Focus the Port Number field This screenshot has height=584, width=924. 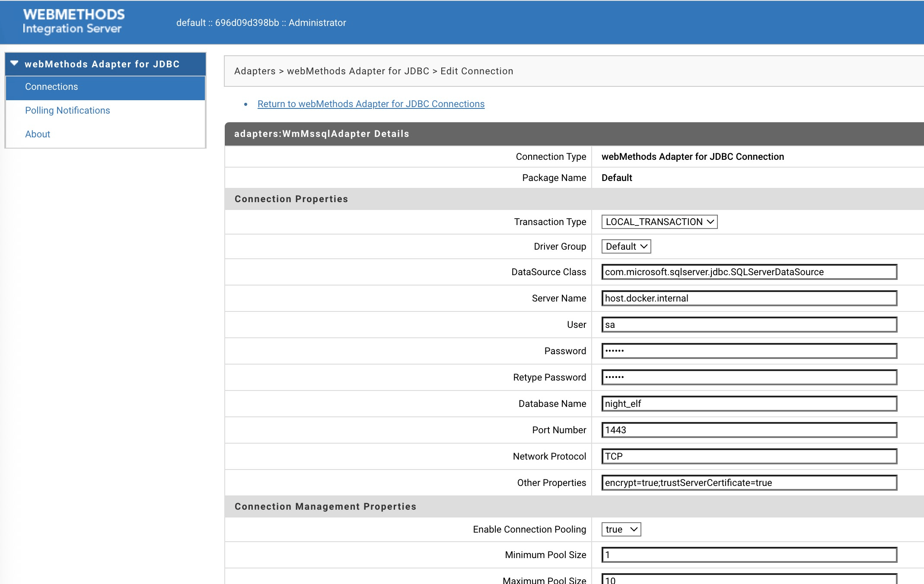pos(749,430)
